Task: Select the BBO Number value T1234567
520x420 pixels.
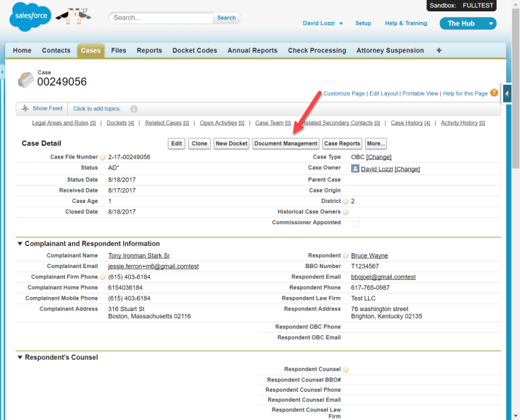Action: pos(365,267)
